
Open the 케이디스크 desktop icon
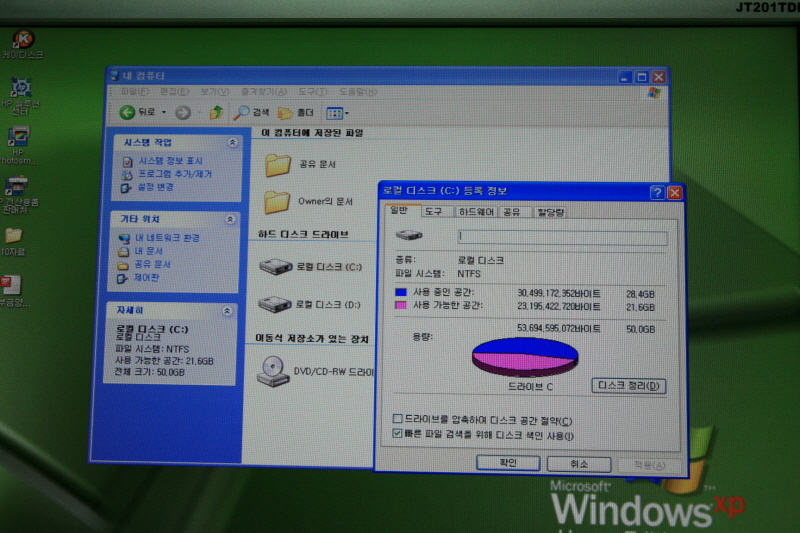23,44
